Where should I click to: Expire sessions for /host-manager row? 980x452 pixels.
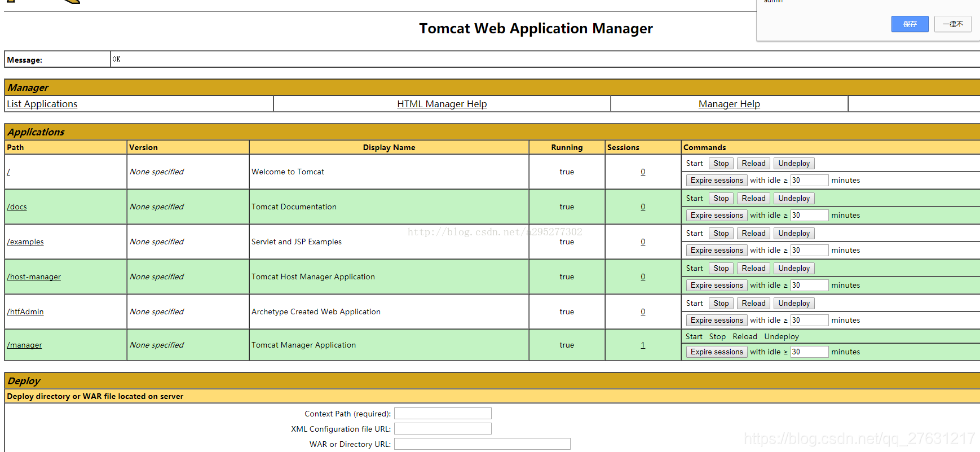tap(717, 286)
